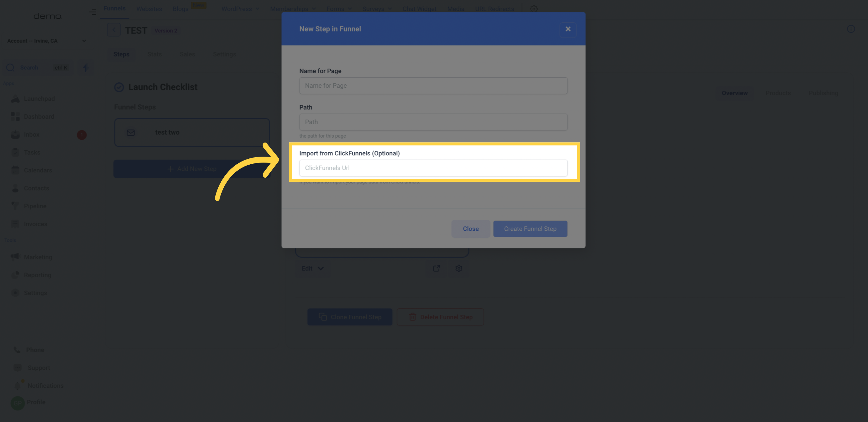868x422 pixels.
Task: Click the ClickFunnels URL import field
Action: coord(433,168)
